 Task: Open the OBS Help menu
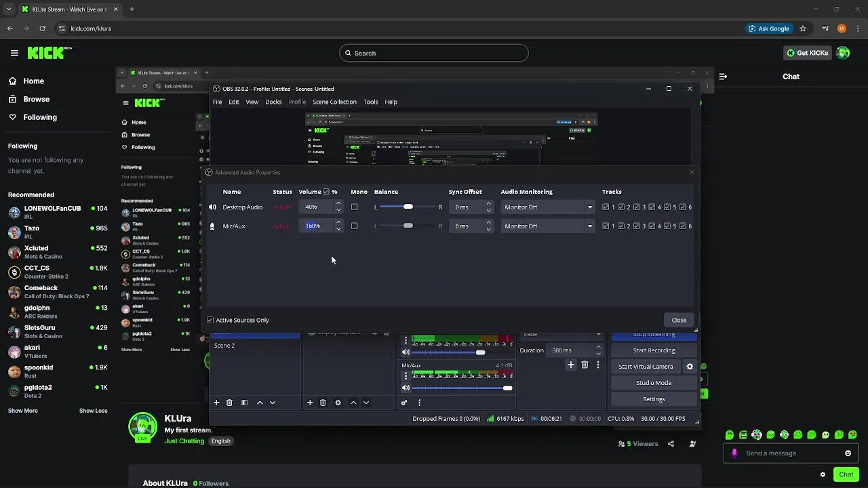pyautogui.click(x=391, y=102)
